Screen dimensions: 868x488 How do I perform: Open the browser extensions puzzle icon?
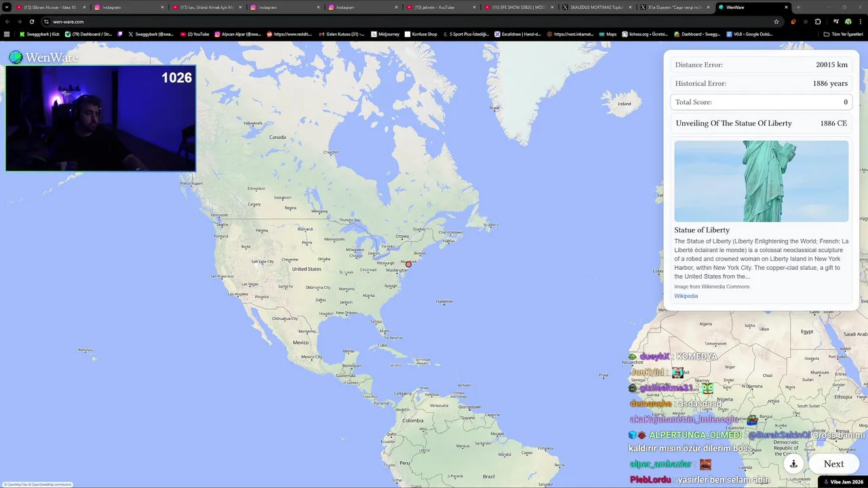pyautogui.click(x=818, y=22)
